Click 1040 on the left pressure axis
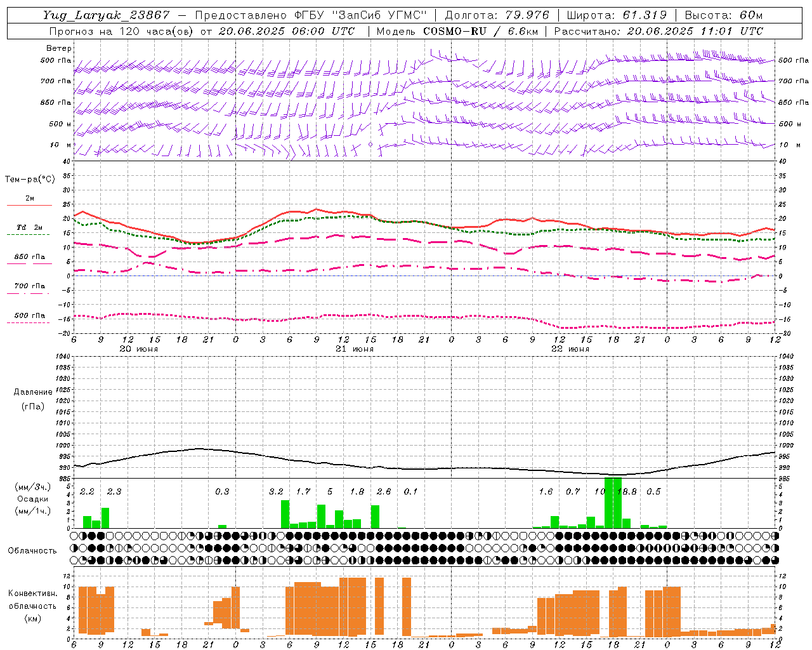The image size is (812, 650). pos(62,356)
